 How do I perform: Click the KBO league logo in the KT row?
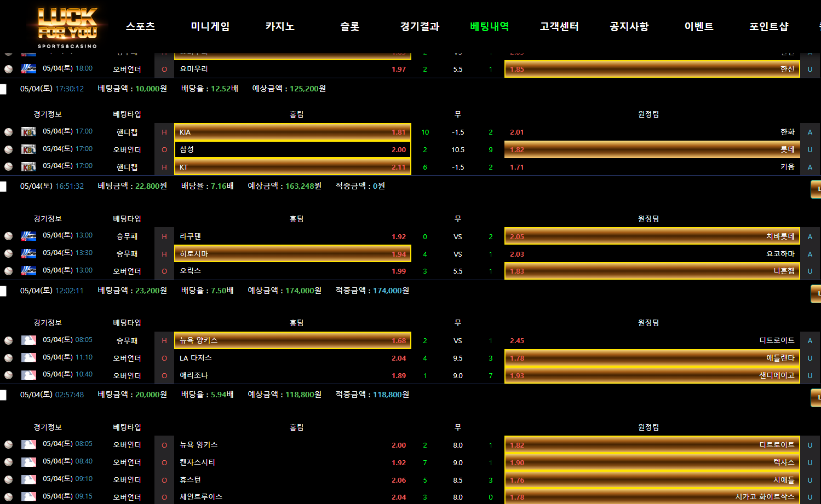coord(28,166)
